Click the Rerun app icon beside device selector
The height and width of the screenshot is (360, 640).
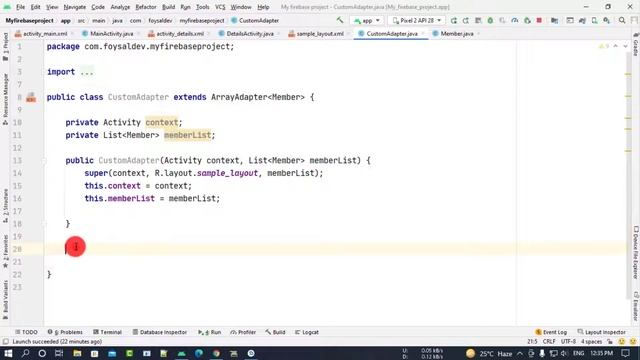click(x=453, y=20)
